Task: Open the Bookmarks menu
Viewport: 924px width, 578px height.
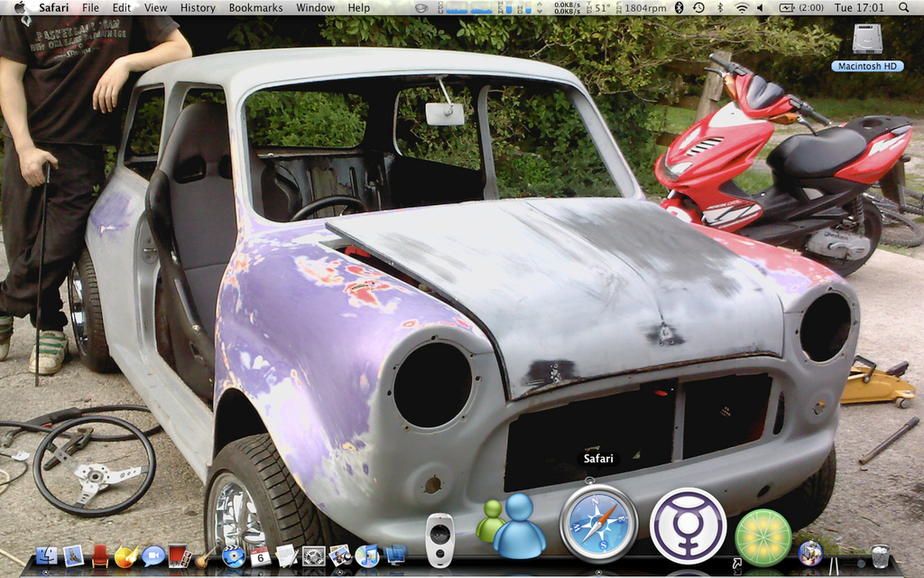Action: click(x=255, y=7)
